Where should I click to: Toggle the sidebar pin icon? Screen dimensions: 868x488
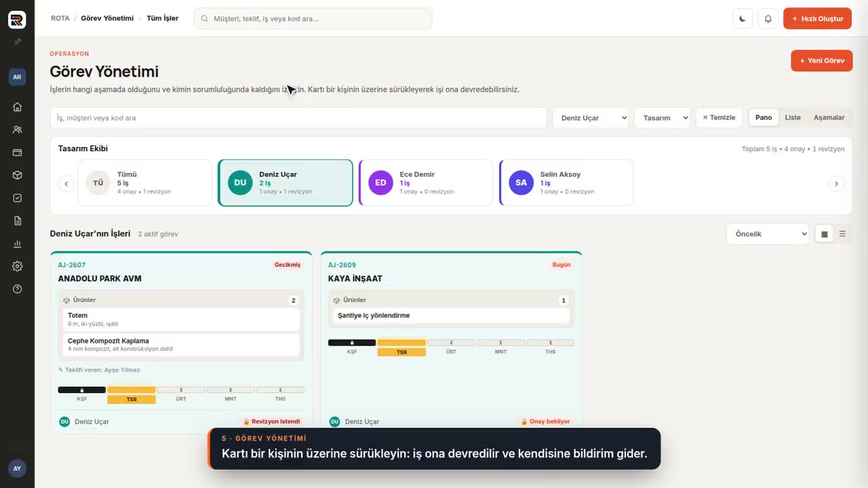coord(17,42)
